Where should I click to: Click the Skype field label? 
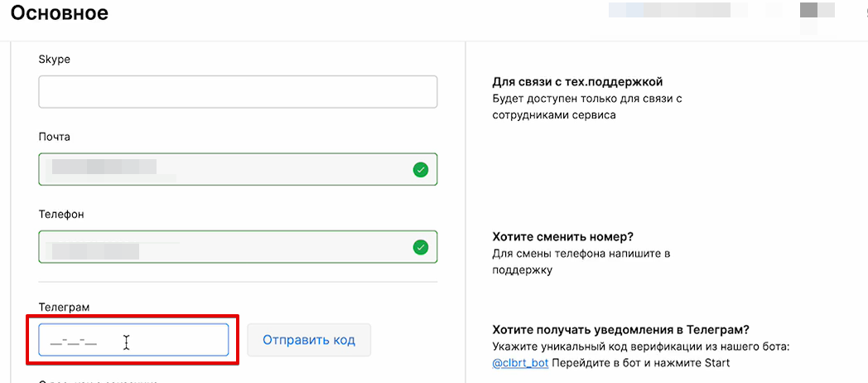(x=55, y=60)
